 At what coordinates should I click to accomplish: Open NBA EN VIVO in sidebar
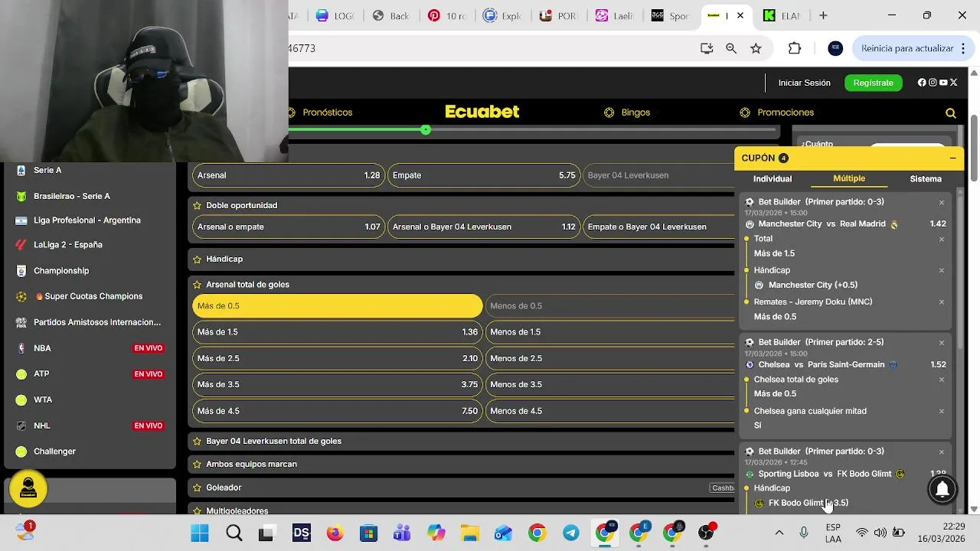90,348
